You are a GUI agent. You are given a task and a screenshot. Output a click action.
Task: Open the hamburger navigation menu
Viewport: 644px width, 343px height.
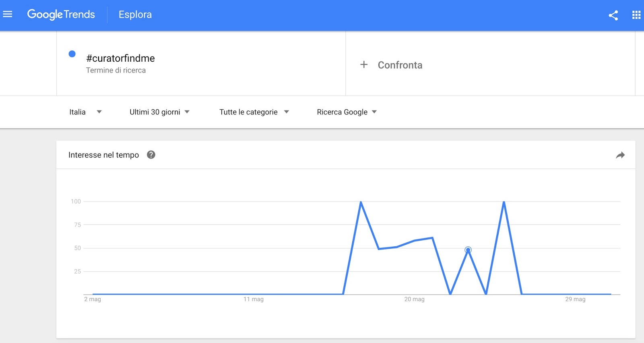pyautogui.click(x=8, y=15)
